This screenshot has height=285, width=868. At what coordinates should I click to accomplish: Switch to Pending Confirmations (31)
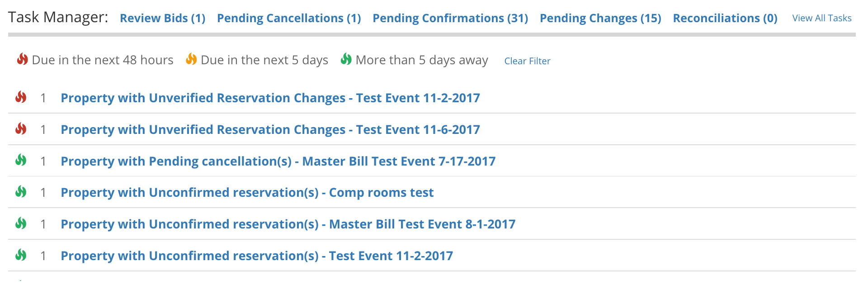pos(450,18)
